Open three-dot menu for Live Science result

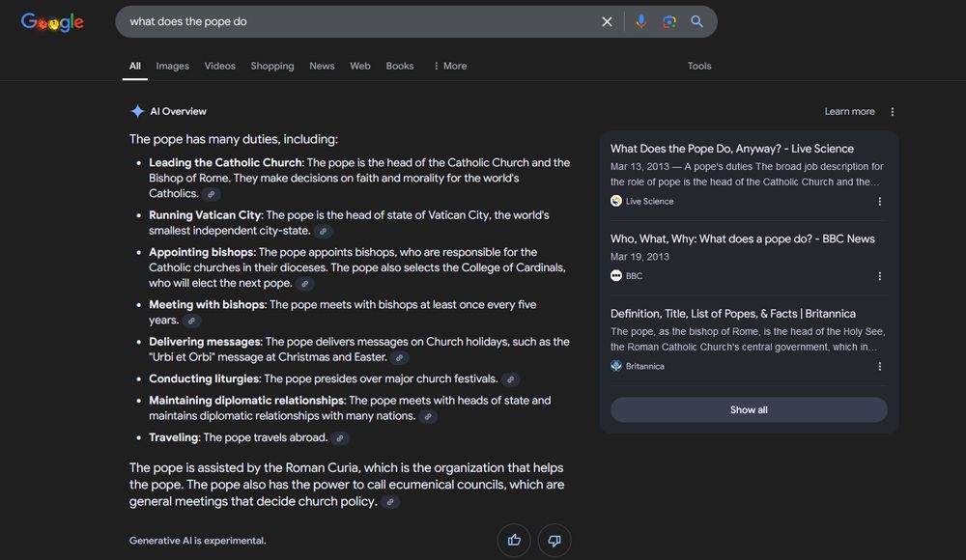click(x=880, y=202)
